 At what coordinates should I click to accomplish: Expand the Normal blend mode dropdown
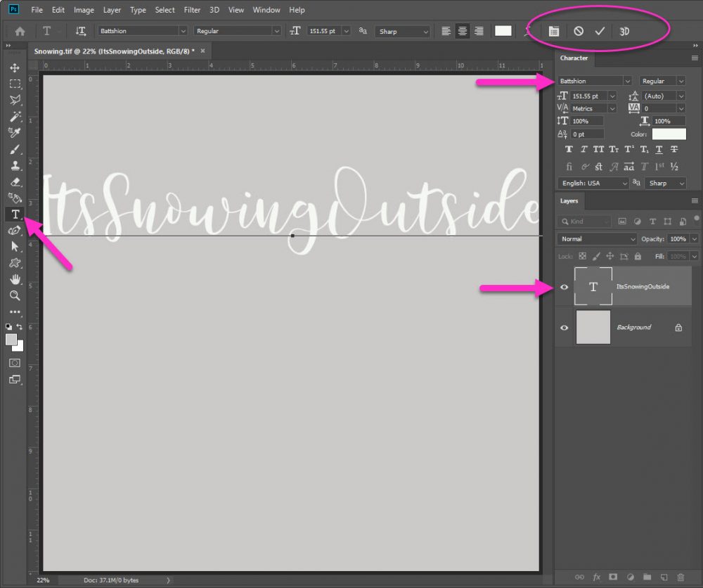[598, 239]
